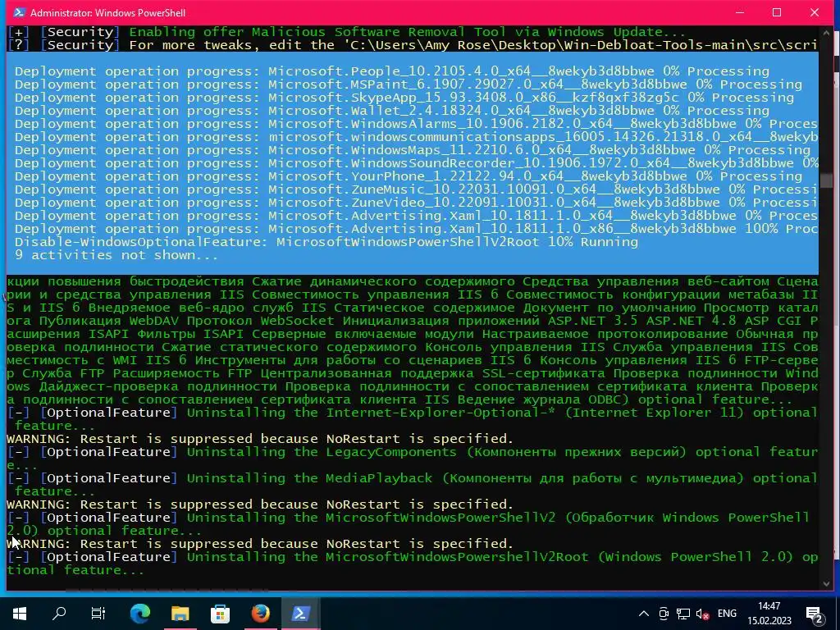This screenshot has height=630, width=840.
Task: Click the Microsoft.WindowsAlarms progress line
Action: 416,124
